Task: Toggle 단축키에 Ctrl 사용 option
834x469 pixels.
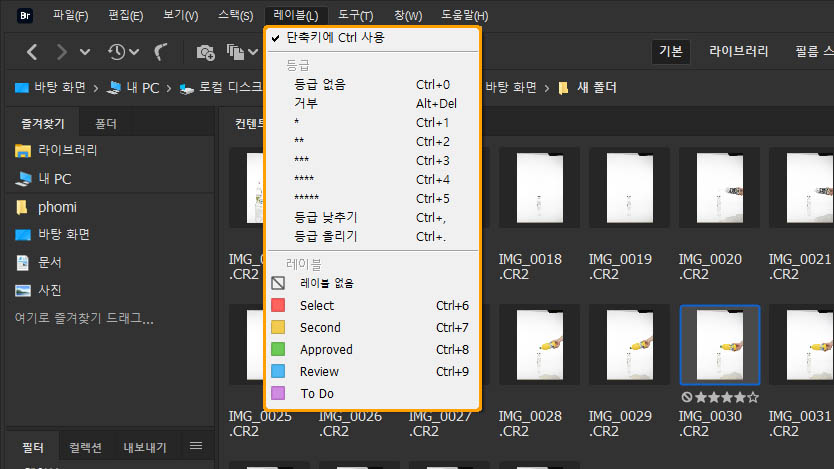Action: (x=372, y=38)
